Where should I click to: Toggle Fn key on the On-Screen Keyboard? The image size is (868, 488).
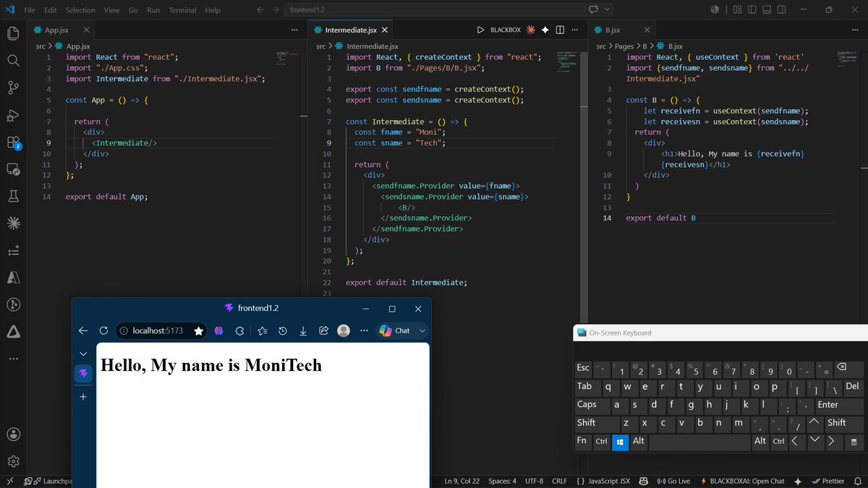(582, 440)
